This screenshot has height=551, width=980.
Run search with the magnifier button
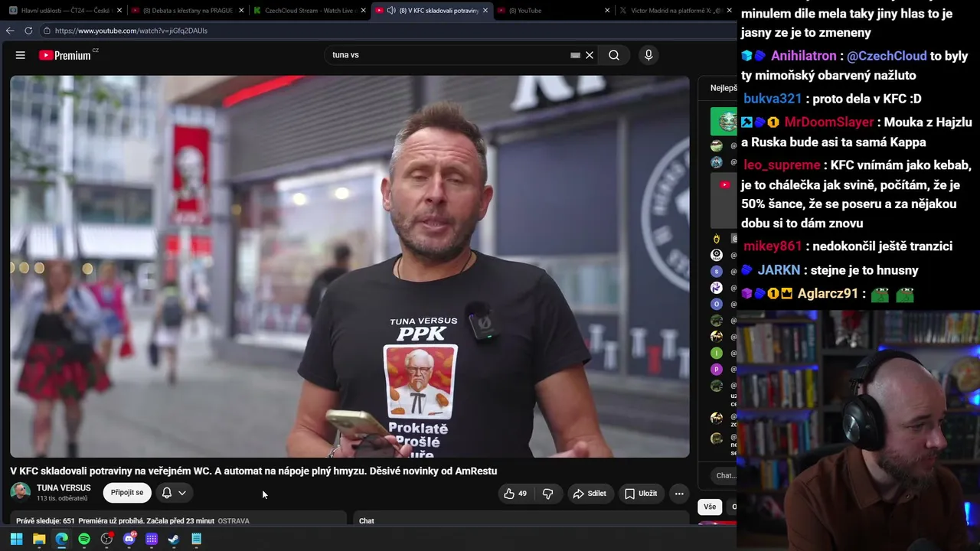point(614,55)
